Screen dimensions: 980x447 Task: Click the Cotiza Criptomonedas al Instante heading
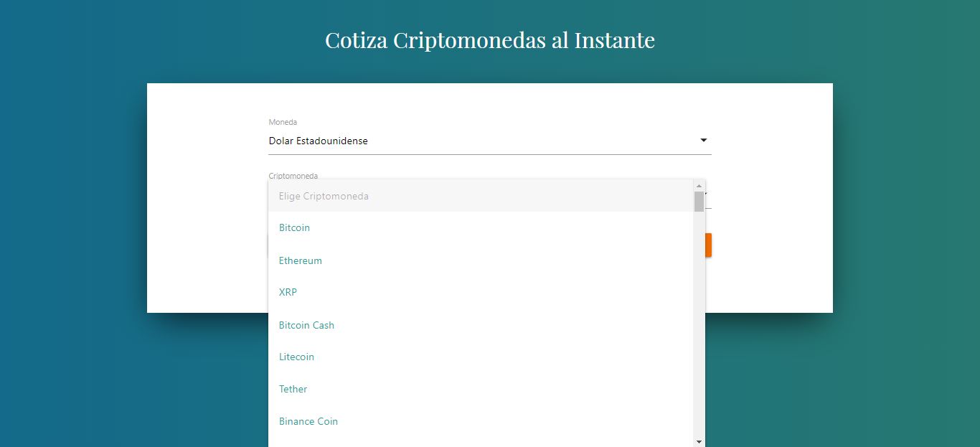tap(490, 40)
